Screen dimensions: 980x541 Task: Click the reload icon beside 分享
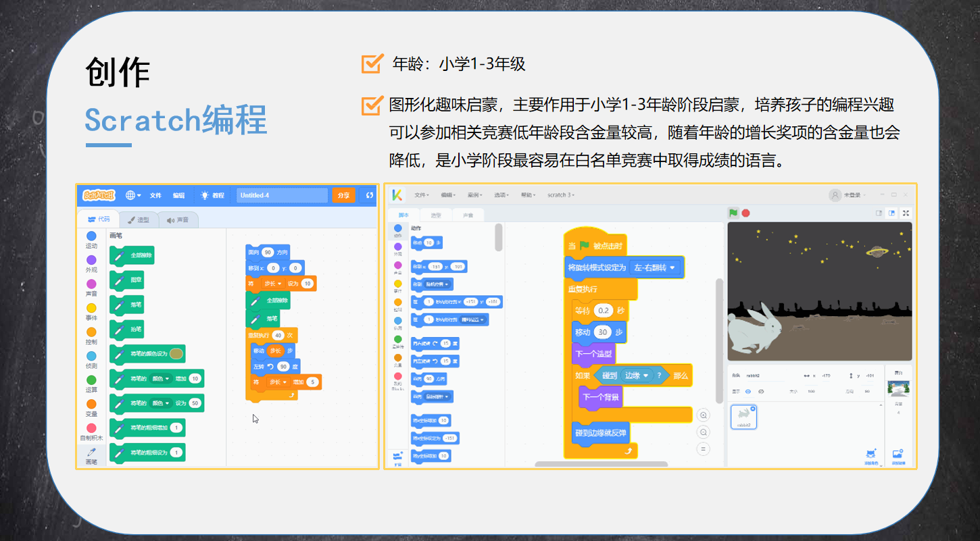tap(370, 195)
